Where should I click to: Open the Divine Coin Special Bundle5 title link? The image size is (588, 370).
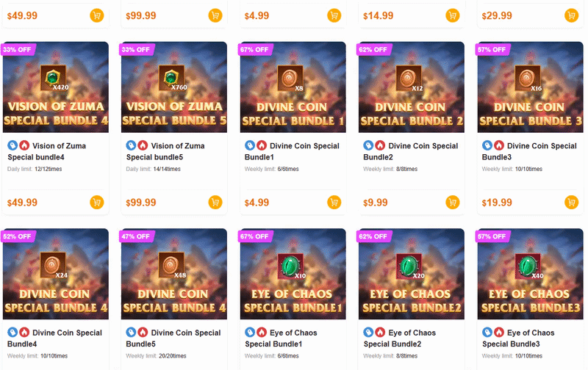173,338
